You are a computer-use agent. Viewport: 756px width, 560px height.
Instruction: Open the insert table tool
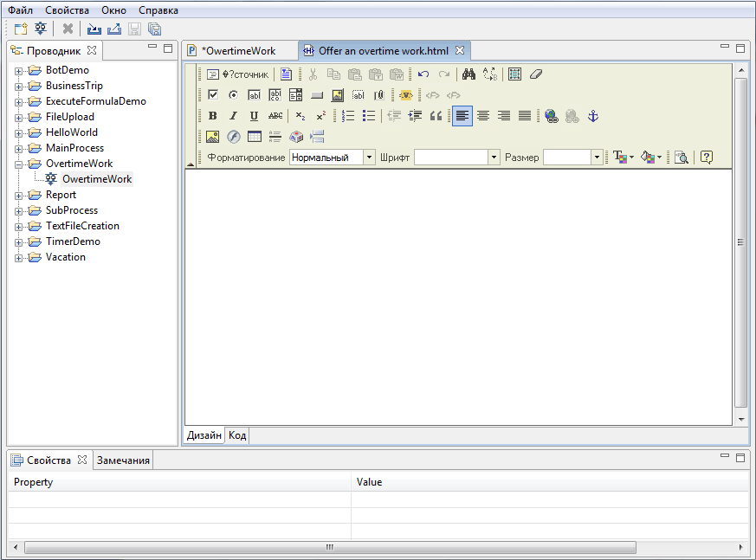click(253, 137)
